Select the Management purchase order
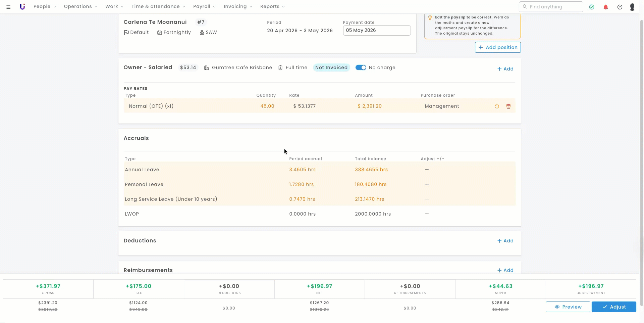This screenshot has height=323, width=644. click(442, 106)
